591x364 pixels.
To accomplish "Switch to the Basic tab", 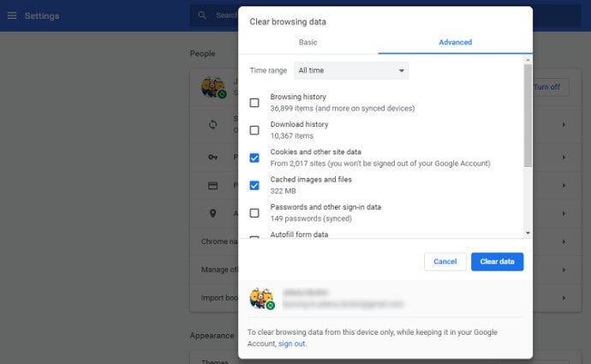I will pyautogui.click(x=308, y=42).
